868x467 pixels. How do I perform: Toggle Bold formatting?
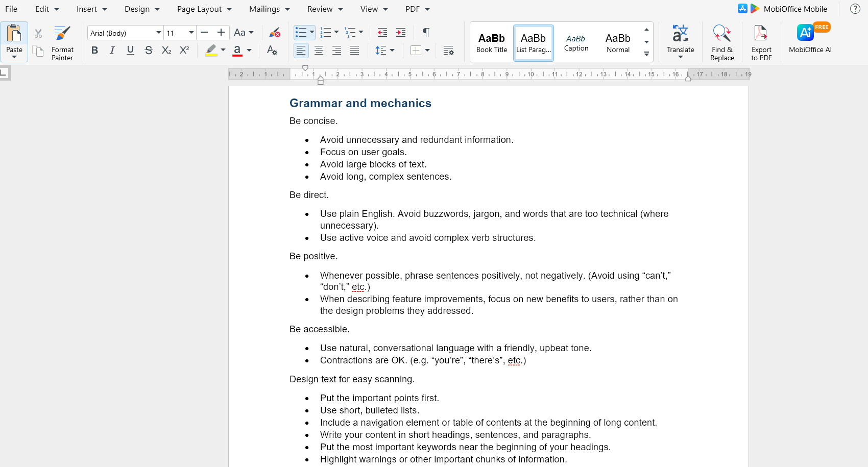click(x=94, y=50)
